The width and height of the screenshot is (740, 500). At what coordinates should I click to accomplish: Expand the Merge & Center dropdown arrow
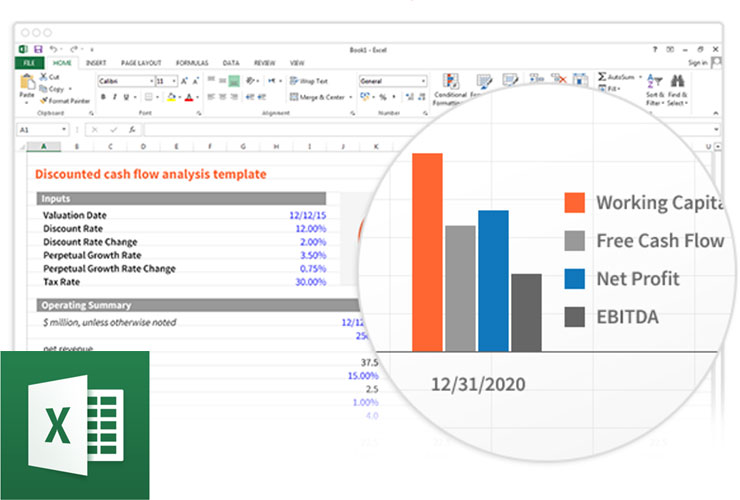click(351, 97)
